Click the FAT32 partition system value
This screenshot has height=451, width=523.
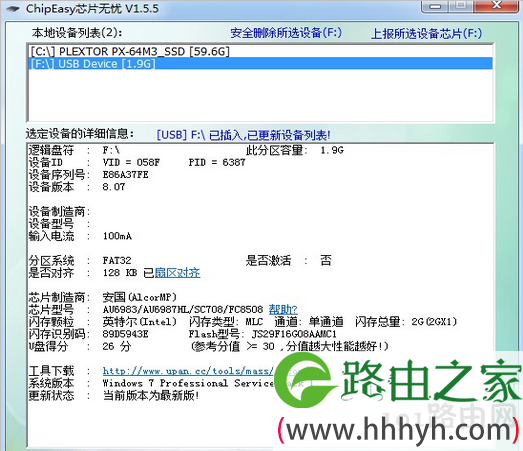117,260
